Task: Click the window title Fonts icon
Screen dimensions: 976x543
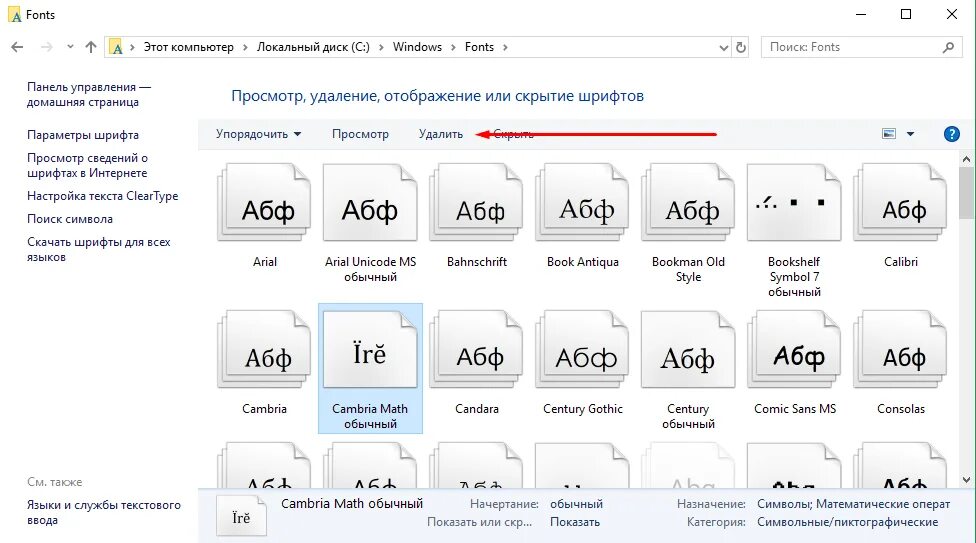Action: [15, 14]
